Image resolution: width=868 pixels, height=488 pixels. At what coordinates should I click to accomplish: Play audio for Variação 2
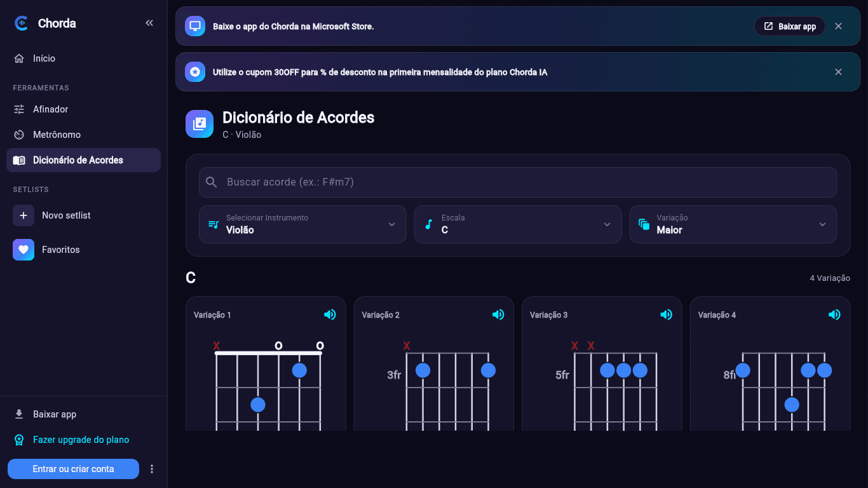[498, 315]
